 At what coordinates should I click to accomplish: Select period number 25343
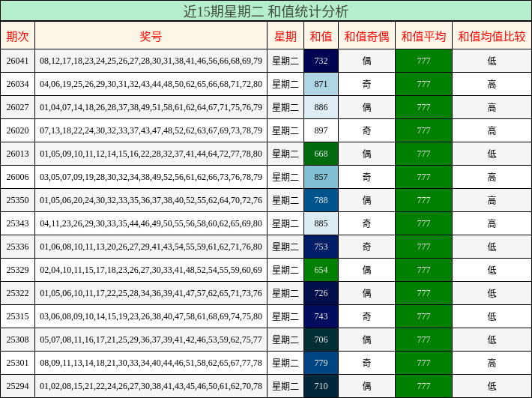click(x=18, y=223)
